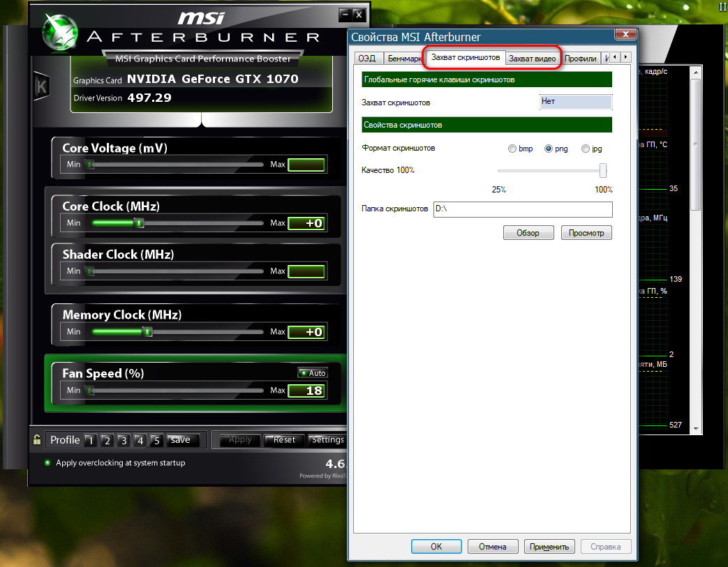
Task: Click the empty Core Voltage value box
Action: [x=306, y=165]
